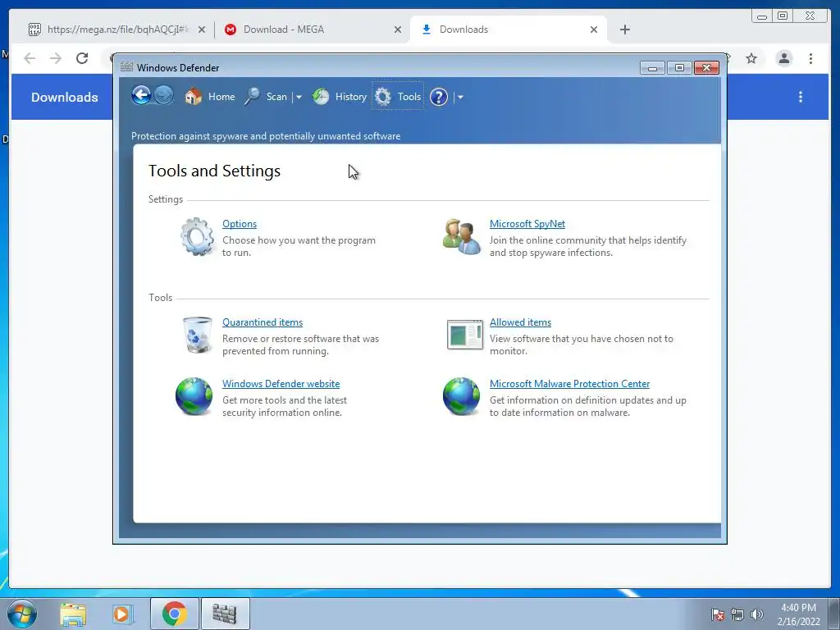Viewport: 840px width, 630px height.
Task: Reload the Chrome page
Action: (82, 58)
